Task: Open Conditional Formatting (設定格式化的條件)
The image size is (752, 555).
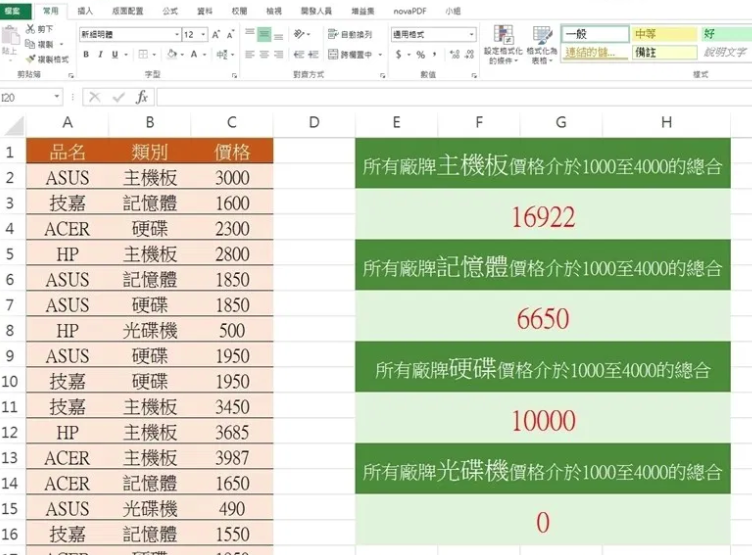Action: (x=503, y=45)
